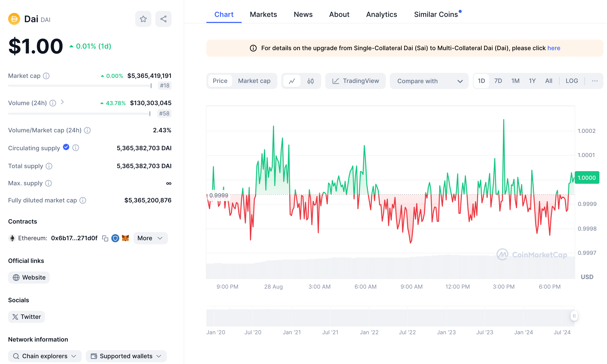Click the Market cap rank progress bar
Image resolution: width=607 pixels, height=364 pixels.
(80, 86)
